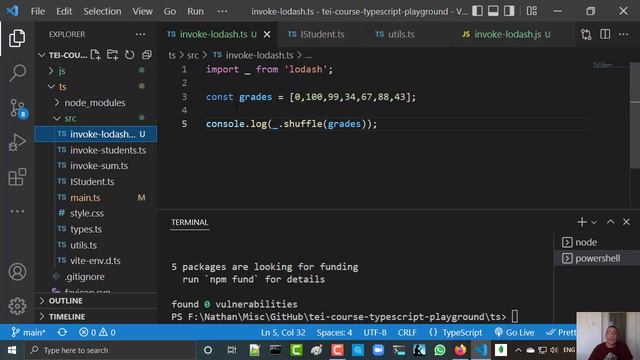This screenshot has height=360, width=640.
Task: Open editor more actions menu
Action: (623, 34)
